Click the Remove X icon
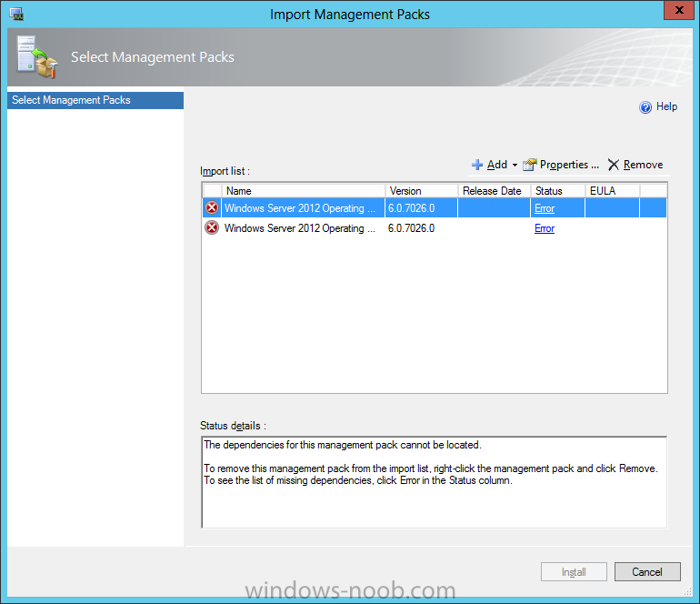The image size is (700, 604). point(614,165)
